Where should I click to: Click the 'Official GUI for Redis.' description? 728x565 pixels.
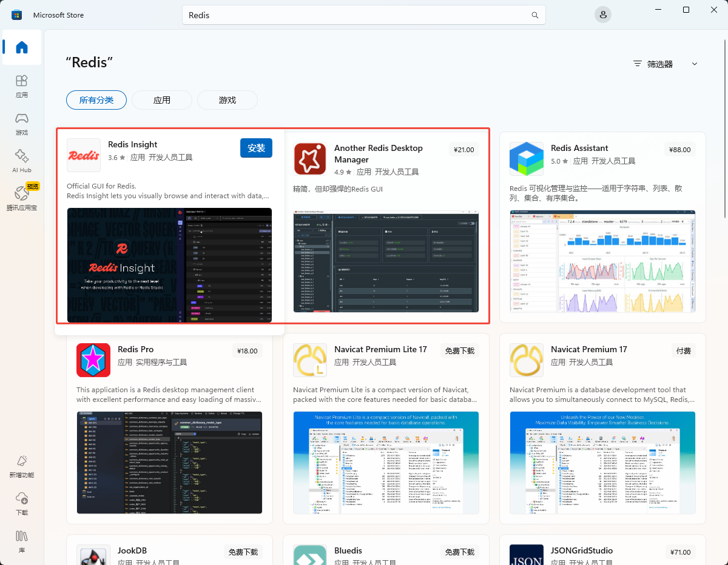point(101,186)
